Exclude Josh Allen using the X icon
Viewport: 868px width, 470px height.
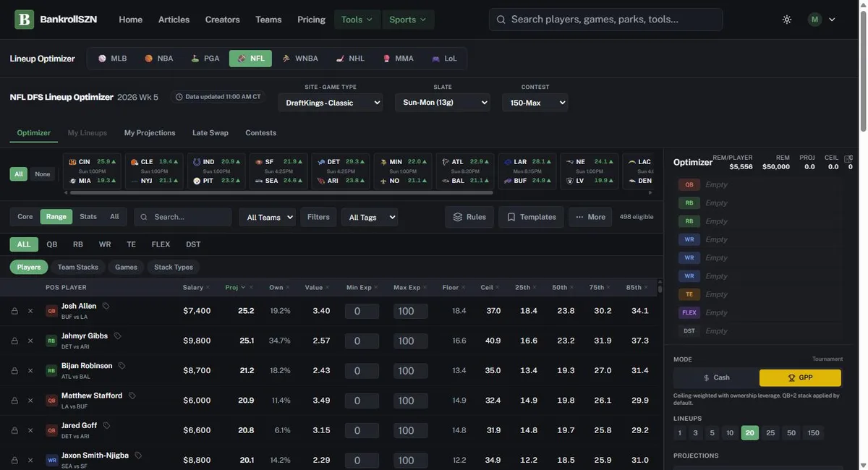[x=30, y=311]
